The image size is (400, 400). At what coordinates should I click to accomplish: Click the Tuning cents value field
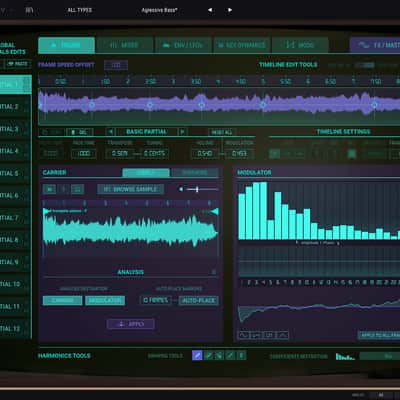[x=154, y=154]
